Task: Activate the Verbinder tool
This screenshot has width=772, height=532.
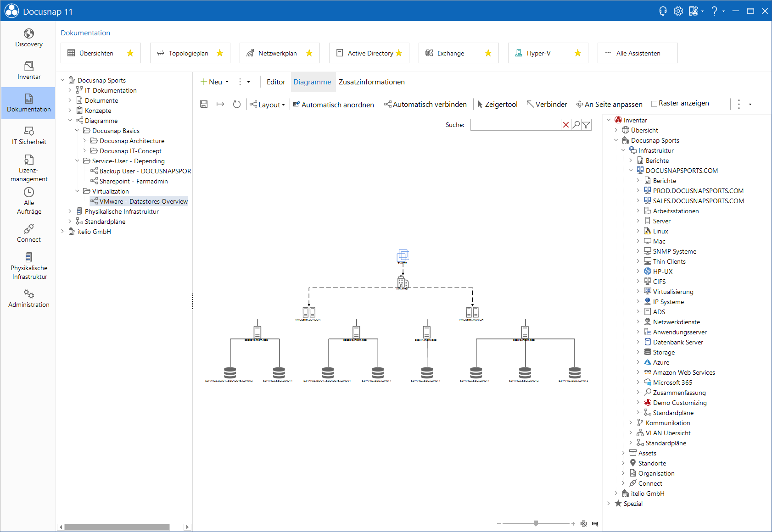Action: tap(547, 105)
